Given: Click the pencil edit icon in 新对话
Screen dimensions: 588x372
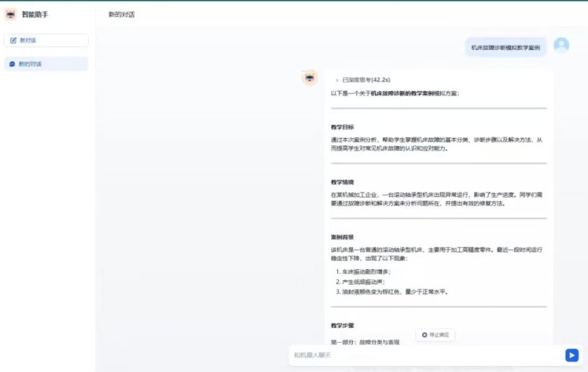Looking at the screenshot, I should pyautogui.click(x=13, y=40).
